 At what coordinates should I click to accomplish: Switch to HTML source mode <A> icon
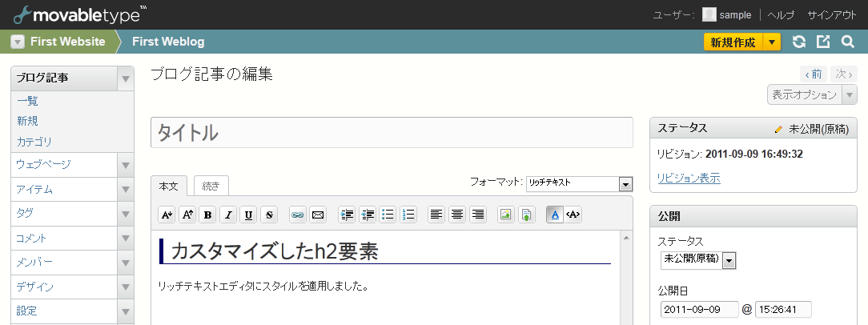pyautogui.click(x=573, y=215)
